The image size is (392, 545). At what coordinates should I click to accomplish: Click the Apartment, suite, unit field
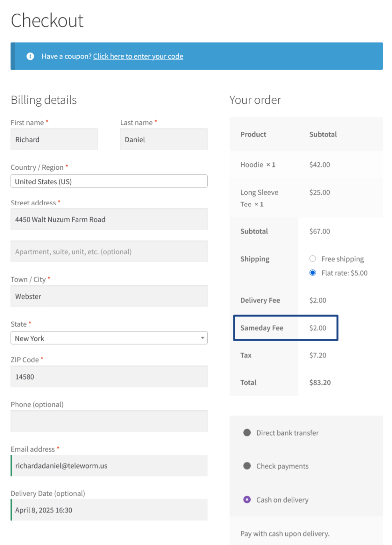109,252
